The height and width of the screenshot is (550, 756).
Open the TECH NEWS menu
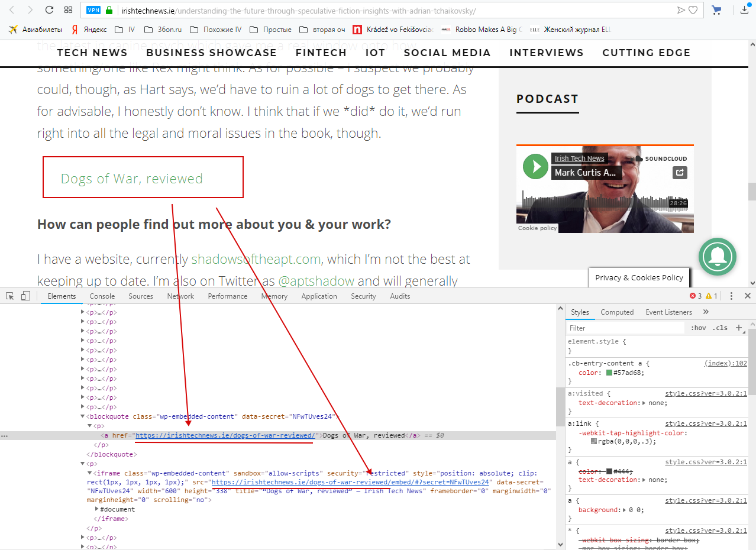point(92,53)
